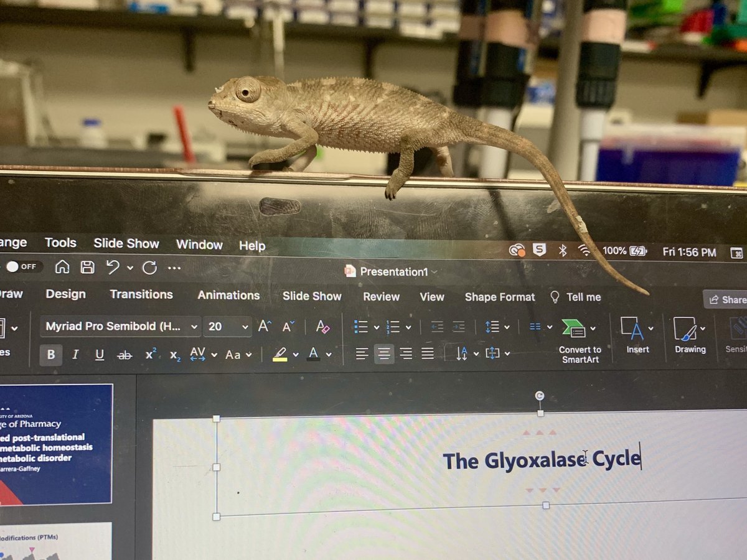Image resolution: width=747 pixels, height=560 pixels.
Task: Click the Glyoxalase Cycle title text
Action: tap(541, 460)
